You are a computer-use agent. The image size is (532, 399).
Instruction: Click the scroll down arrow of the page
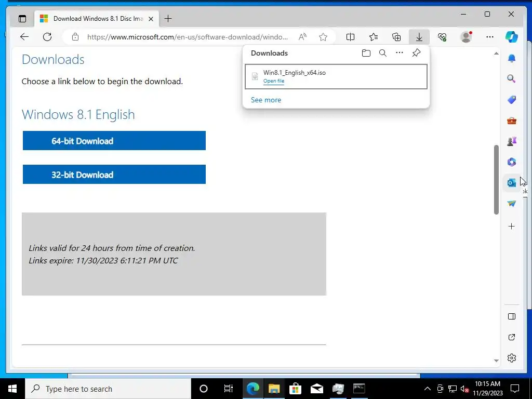(496, 361)
